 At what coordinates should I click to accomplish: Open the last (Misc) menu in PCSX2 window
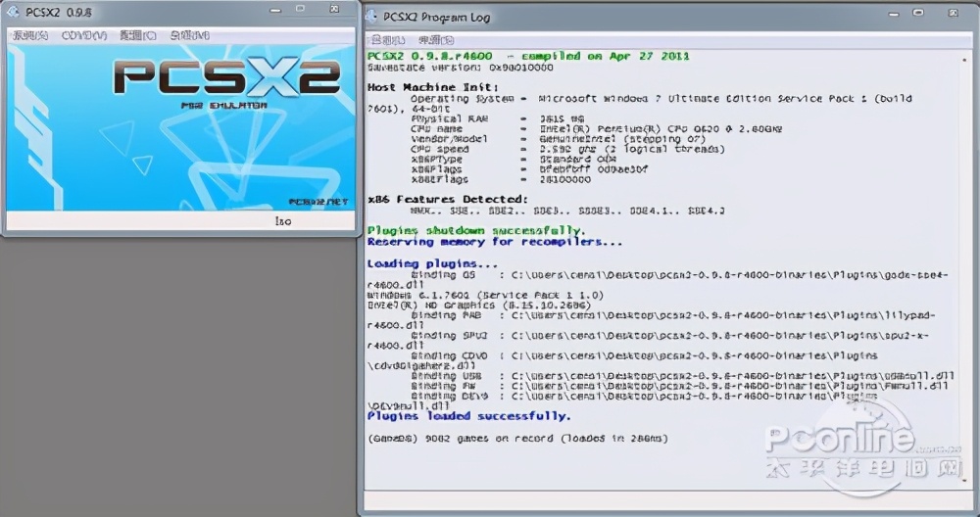coord(190,36)
